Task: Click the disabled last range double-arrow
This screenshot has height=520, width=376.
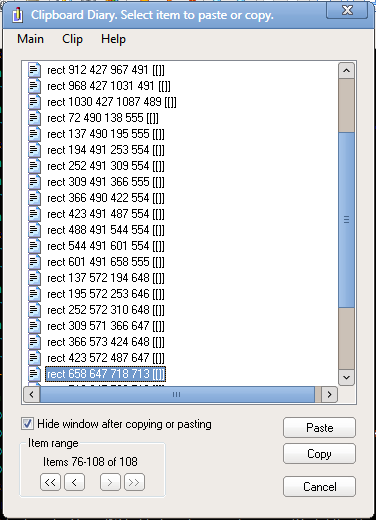Action: pos(134,482)
